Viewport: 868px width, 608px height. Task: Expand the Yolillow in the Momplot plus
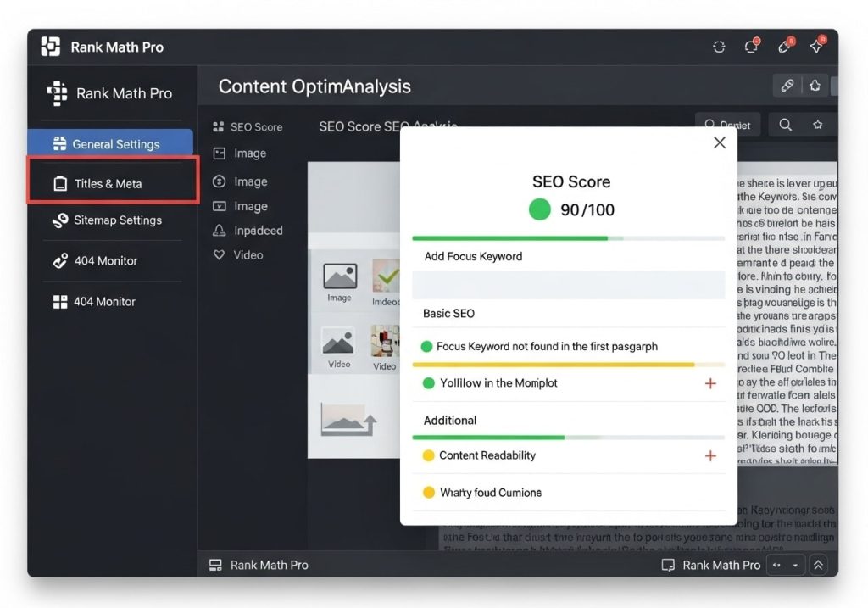pyautogui.click(x=710, y=383)
